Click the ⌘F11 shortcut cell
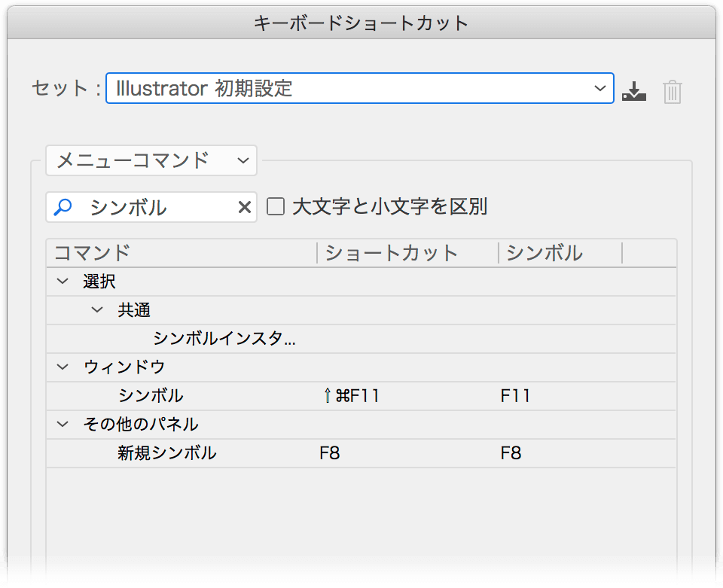This screenshot has width=723, height=588. point(352,396)
